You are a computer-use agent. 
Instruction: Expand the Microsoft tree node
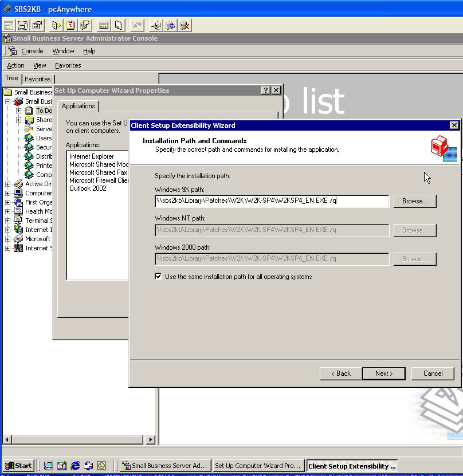8,239
